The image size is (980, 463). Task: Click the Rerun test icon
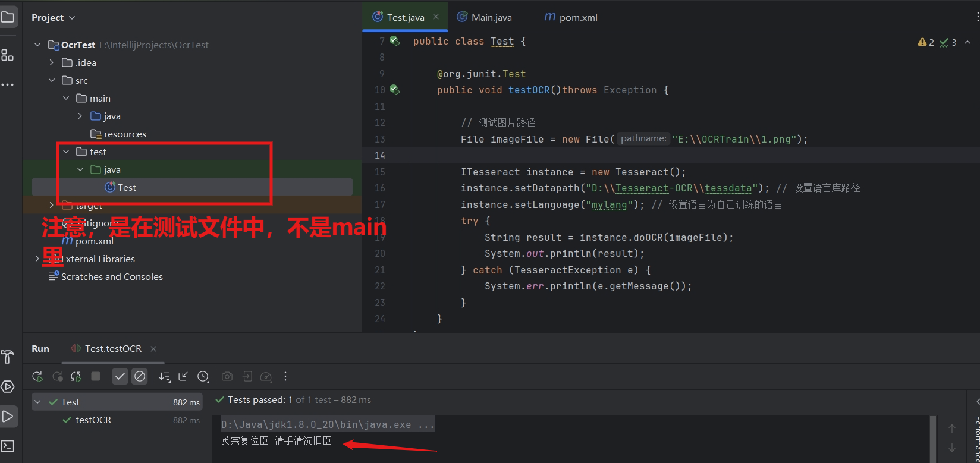coord(37,376)
